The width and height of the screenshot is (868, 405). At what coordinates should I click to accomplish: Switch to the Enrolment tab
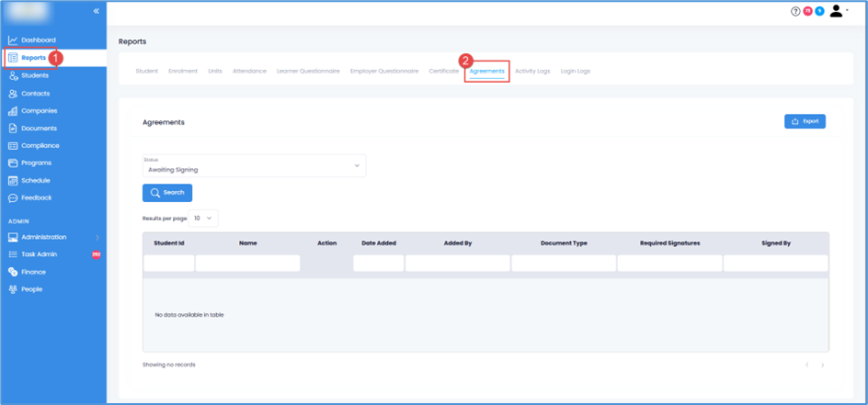click(183, 71)
